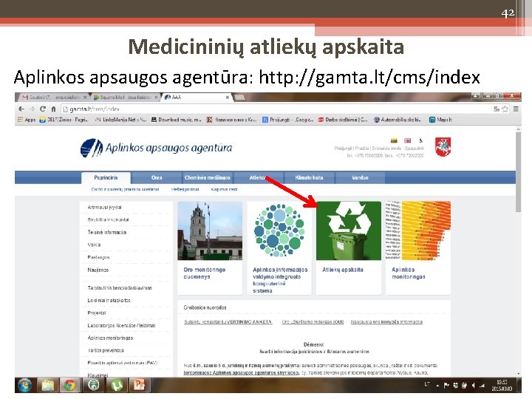Open the DELFI Žinios bookmark
Viewport: 532px width, 399px height.
pyautogui.click(x=64, y=120)
